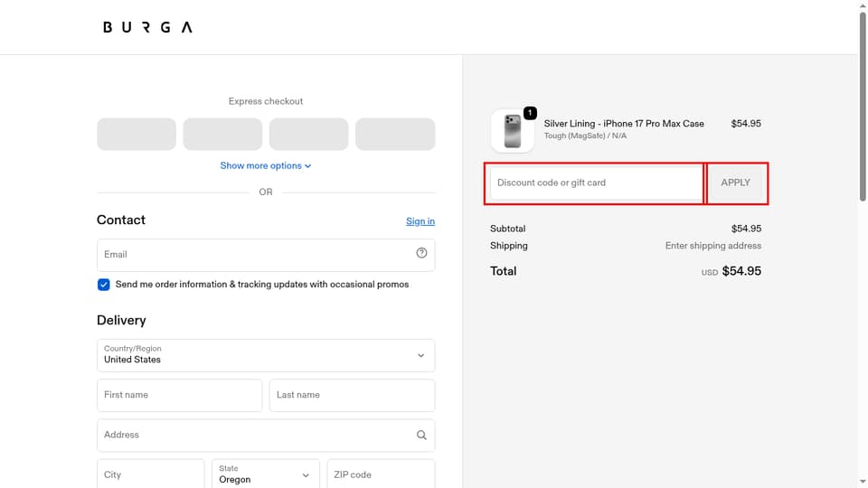Focus the discount code or gift card field
Viewport: 868px width, 488px height.
coord(596,183)
